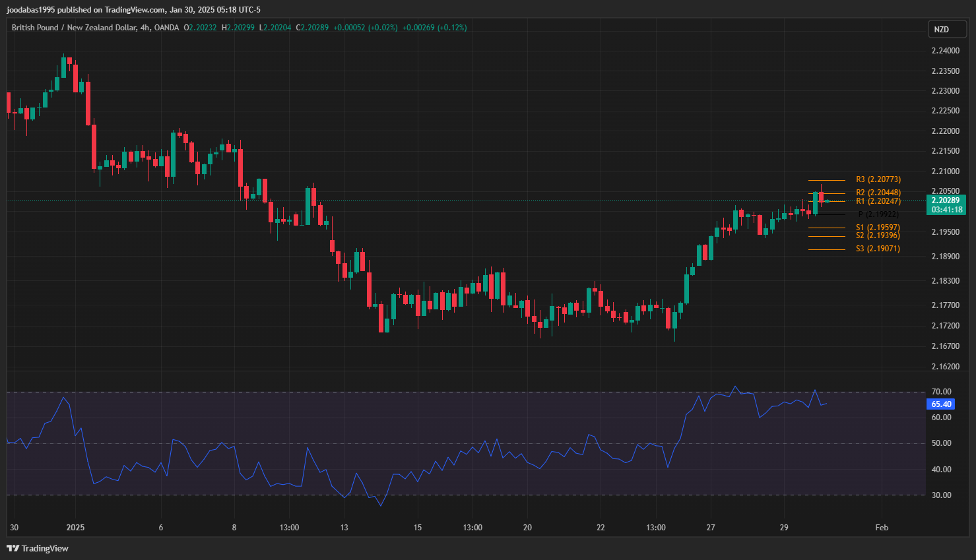Click the Feb marker on time axis
The image size is (976, 560).
(x=881, y=528)
